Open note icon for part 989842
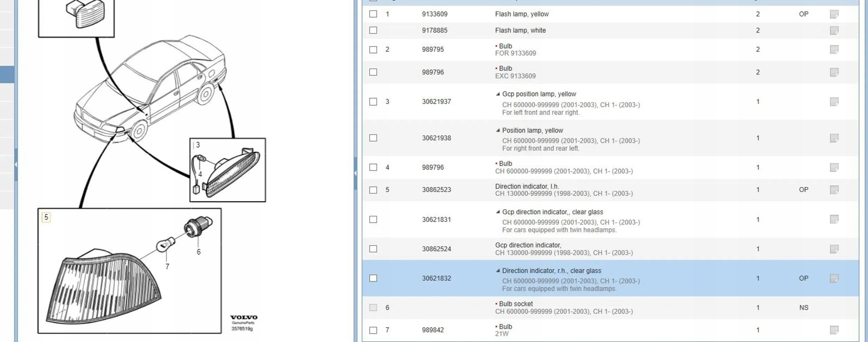This screenshot has height=342, width=868. (x=834, y=330)
